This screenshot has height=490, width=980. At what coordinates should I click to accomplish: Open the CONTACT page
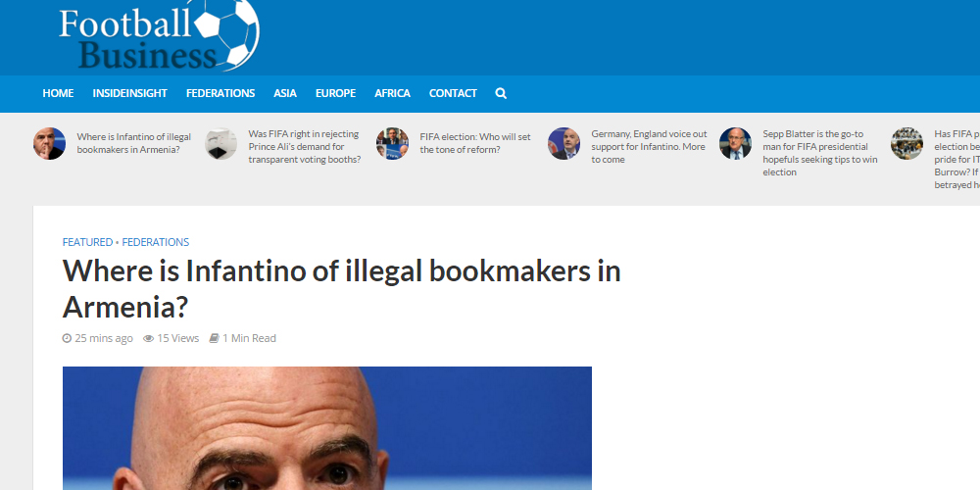pos(453,93)
